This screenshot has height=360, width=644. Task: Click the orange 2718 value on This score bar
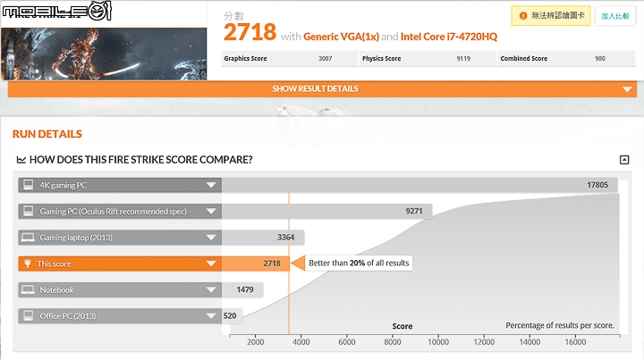272,264
